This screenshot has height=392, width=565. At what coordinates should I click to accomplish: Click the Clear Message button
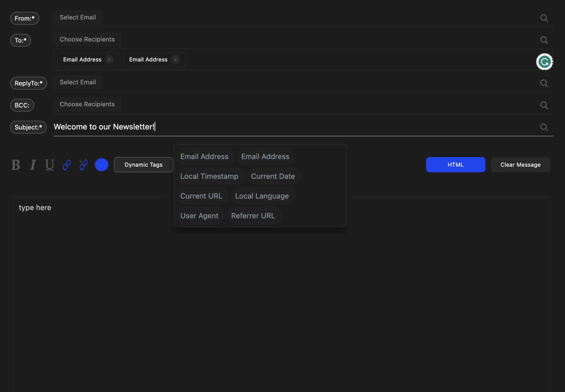[x=520, y=165]
